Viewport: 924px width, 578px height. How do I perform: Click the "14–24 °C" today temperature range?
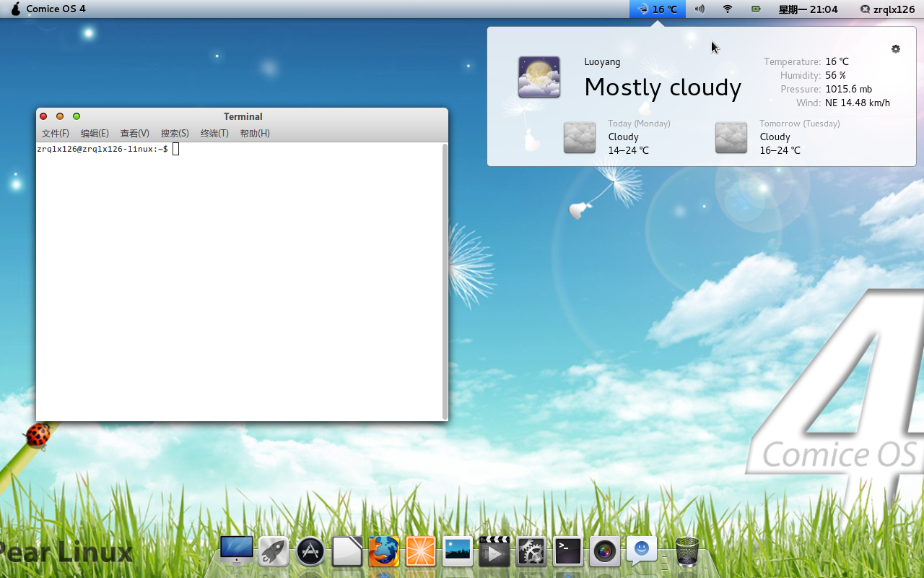[628, 151]
